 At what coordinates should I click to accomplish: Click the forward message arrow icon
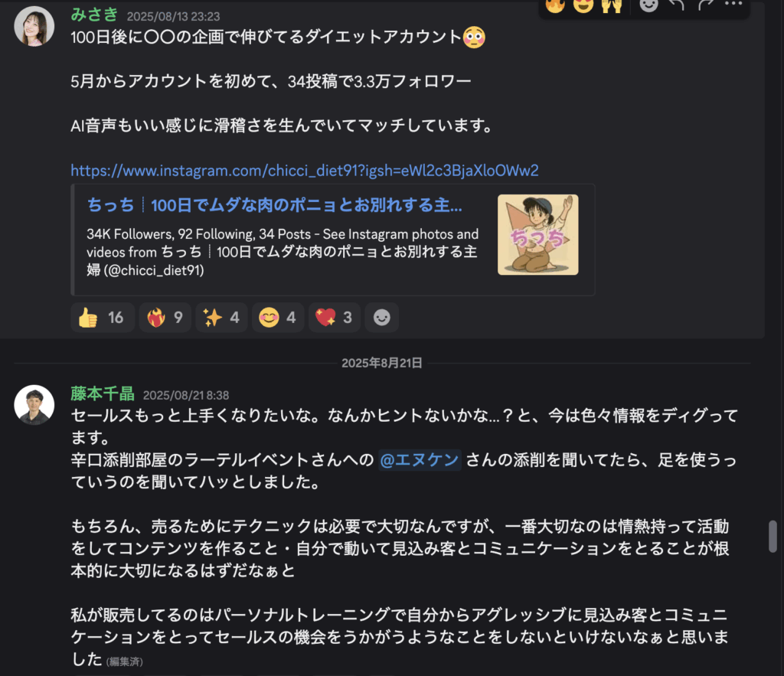[705, 5]
